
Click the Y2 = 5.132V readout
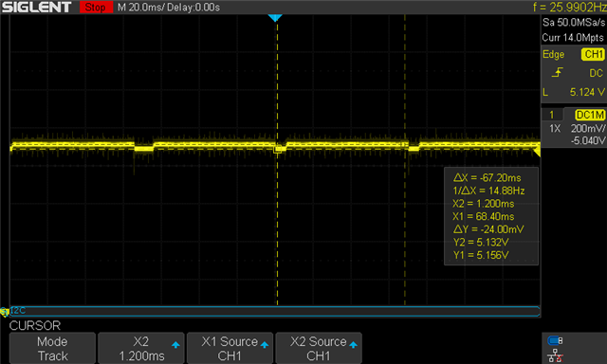point(481,242)
